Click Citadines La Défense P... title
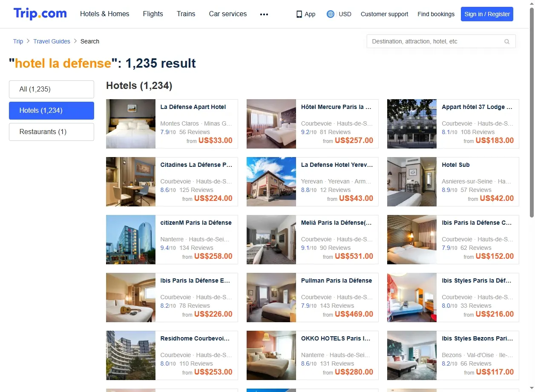The height and width of the screenshot is (392, 535). tap(196, 165)
